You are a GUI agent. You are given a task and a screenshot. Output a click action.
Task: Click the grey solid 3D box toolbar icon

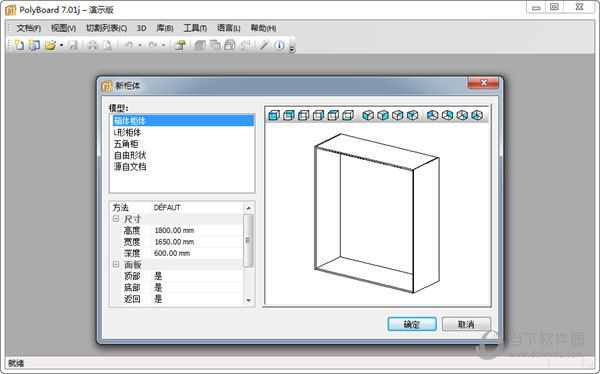200,45
